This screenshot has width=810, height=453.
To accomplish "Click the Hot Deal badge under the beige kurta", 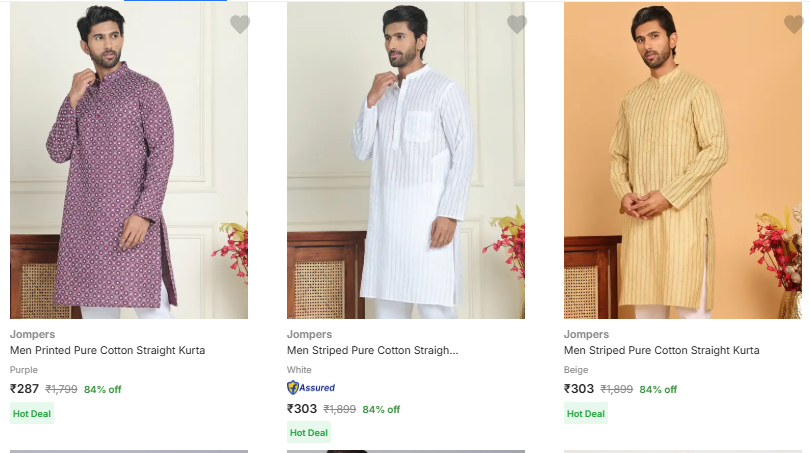I will pyautogui.click(x=586, y=413).
